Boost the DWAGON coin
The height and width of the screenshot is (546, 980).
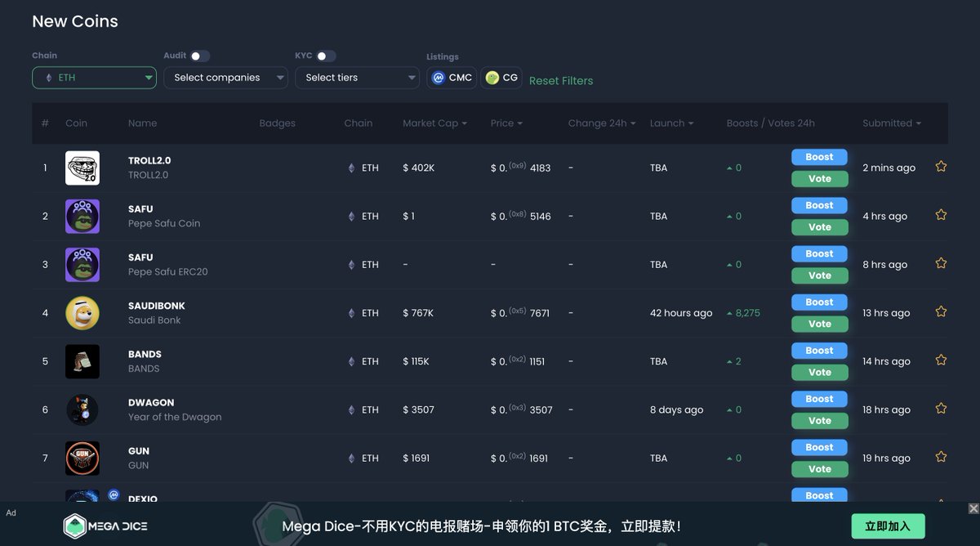tap(819, 398)
